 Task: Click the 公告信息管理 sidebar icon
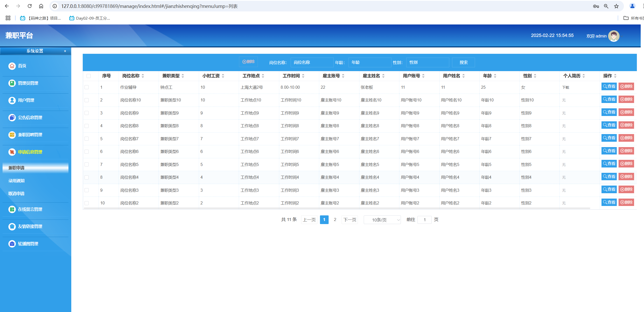click(x=12, y=118)
